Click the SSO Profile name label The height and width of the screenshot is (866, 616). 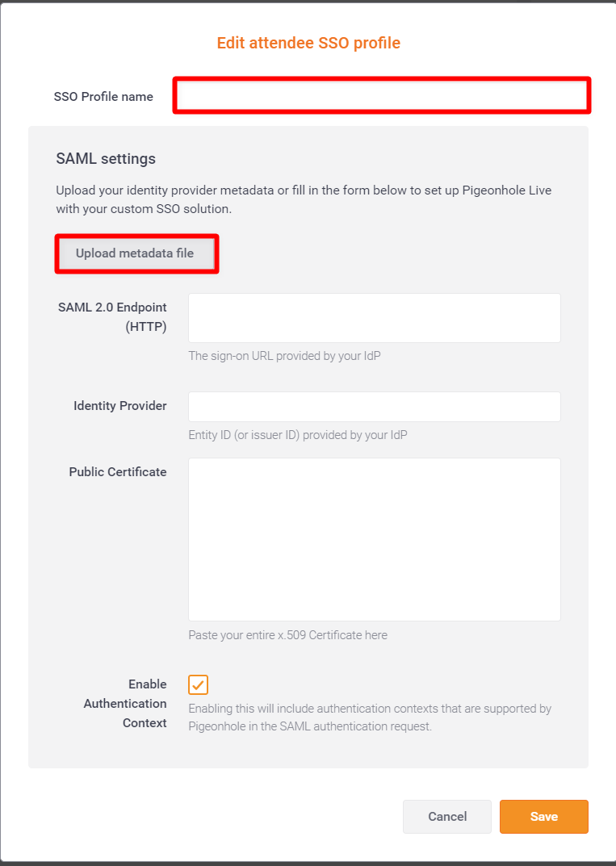click(103, 97)
